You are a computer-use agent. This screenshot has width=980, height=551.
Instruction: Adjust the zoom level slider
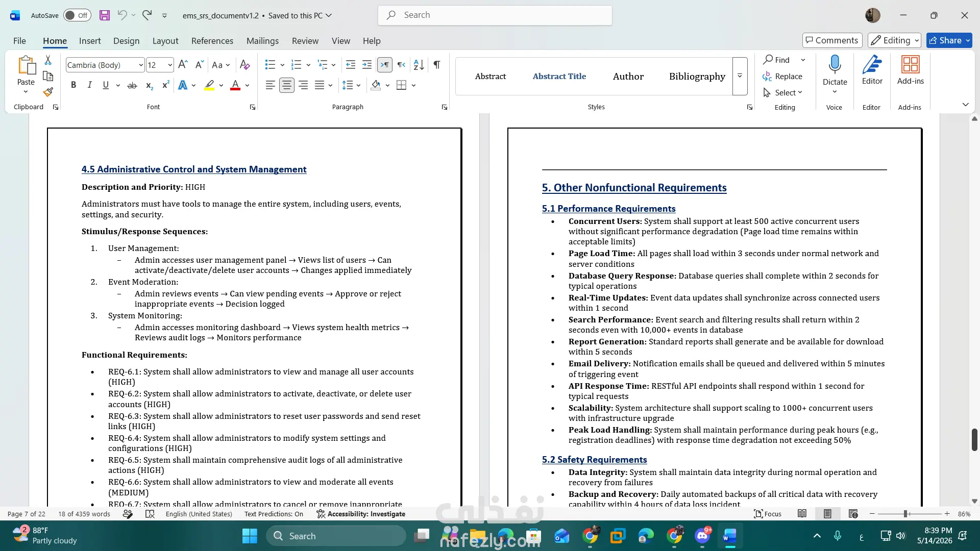coord(905,514)
